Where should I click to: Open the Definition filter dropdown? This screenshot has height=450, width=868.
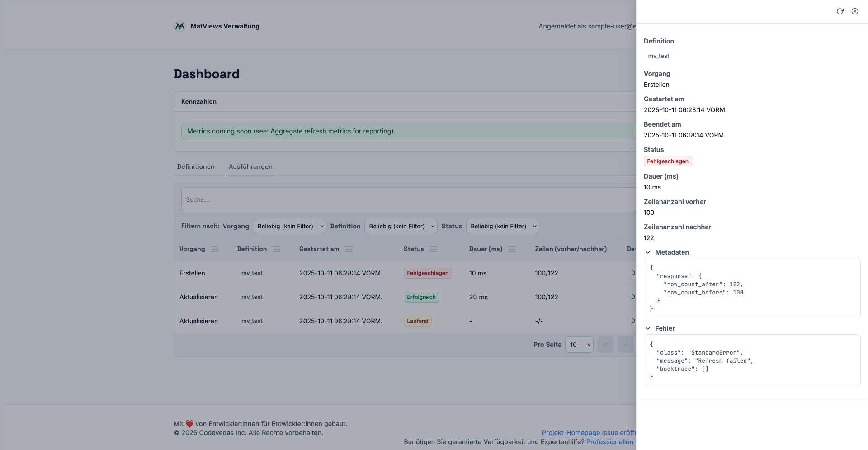click(401, 226)
